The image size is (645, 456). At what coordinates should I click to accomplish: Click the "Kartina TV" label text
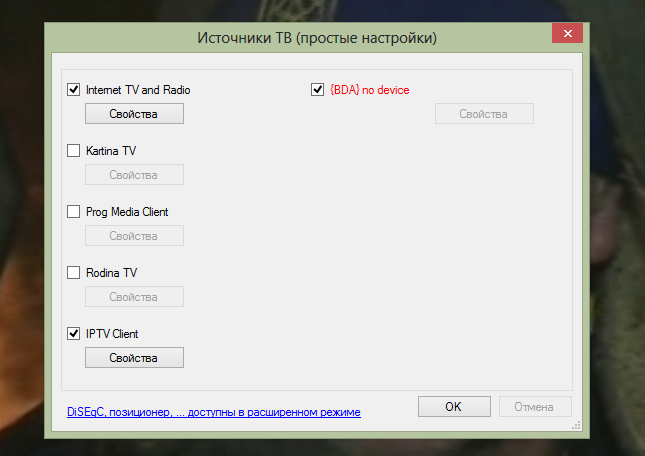(x=111, y=151)
